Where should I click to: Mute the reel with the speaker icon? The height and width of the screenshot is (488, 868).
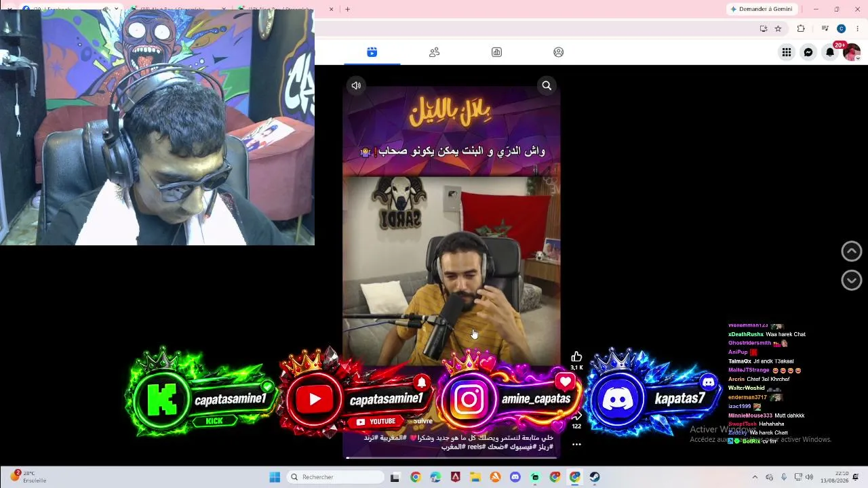[x=356, y=85]
